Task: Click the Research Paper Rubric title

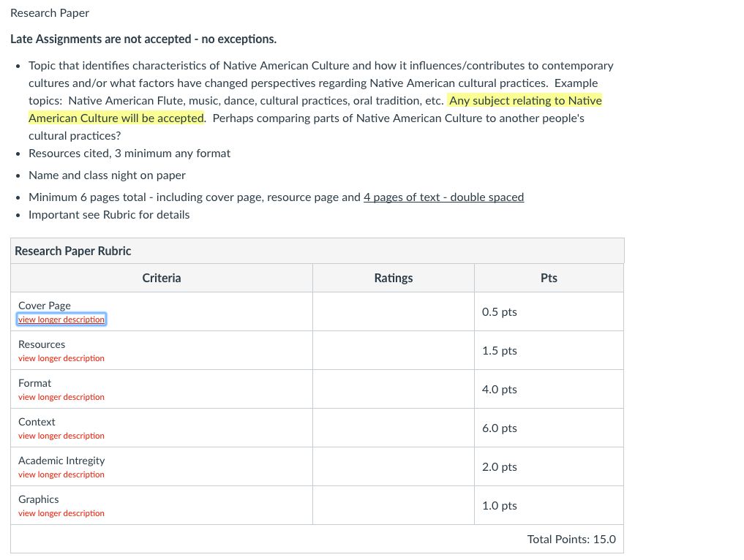Action: pos(72,251)
